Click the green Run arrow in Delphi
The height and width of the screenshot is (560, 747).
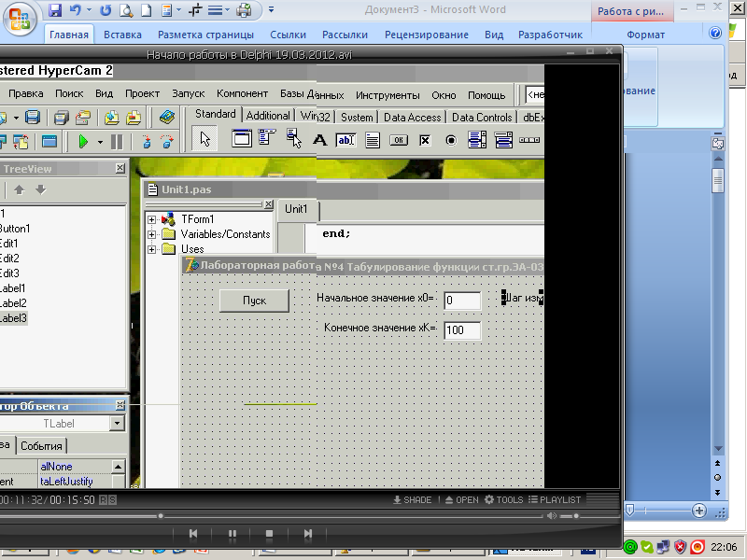click(x=83, y=141)
